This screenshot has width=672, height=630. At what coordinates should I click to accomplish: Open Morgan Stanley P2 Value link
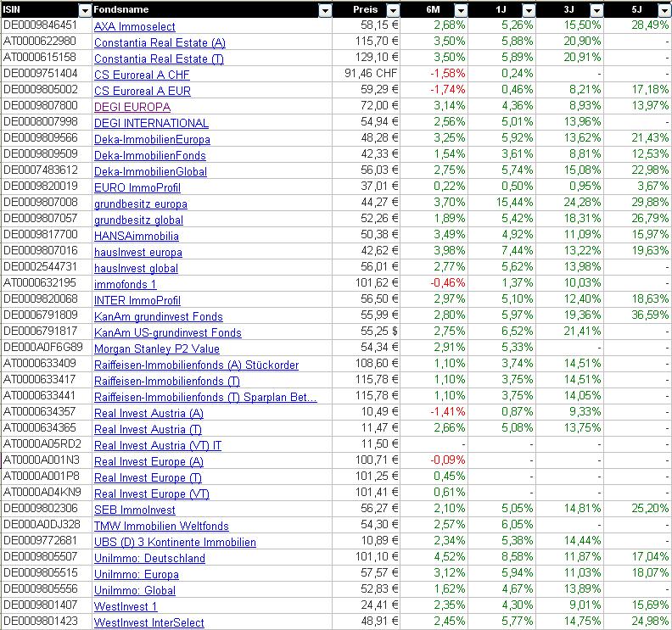(157, 349)
